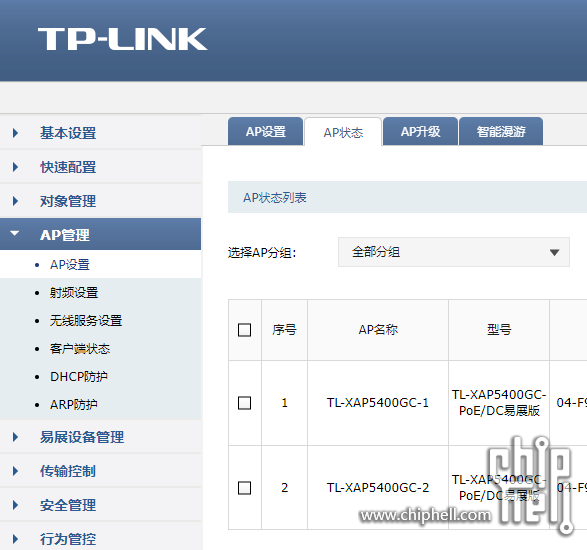587x550 pixels.
Task: Open the 智能漫游 tab
Action: coord(501,131)
